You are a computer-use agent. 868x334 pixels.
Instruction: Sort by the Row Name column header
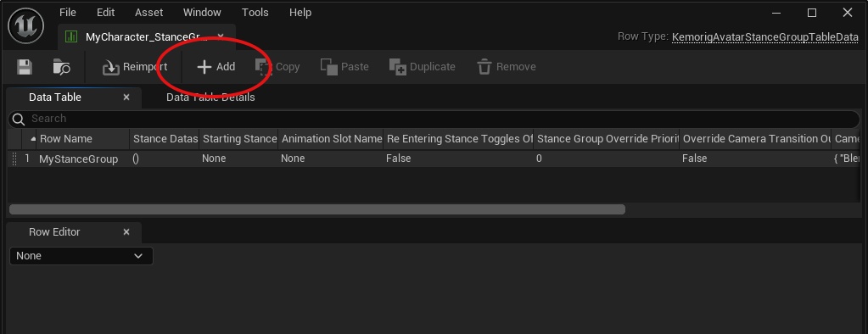click(66, 139)
